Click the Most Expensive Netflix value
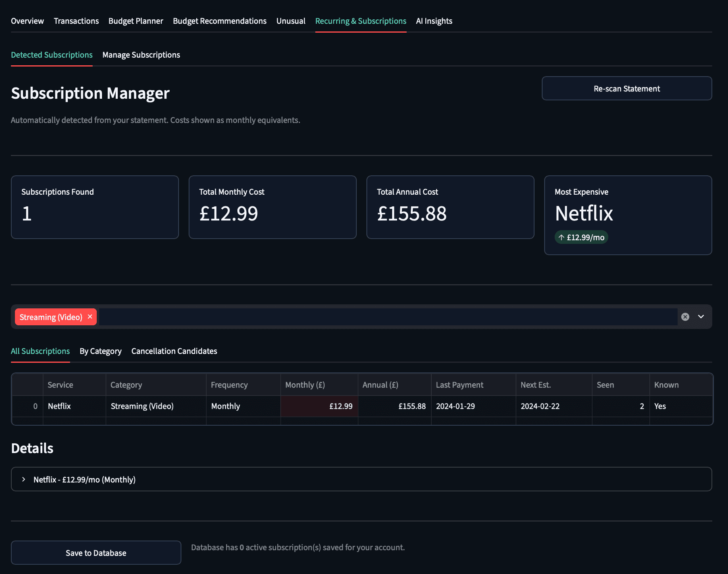This screenshot has height=574, width=728. coord(584,213)
